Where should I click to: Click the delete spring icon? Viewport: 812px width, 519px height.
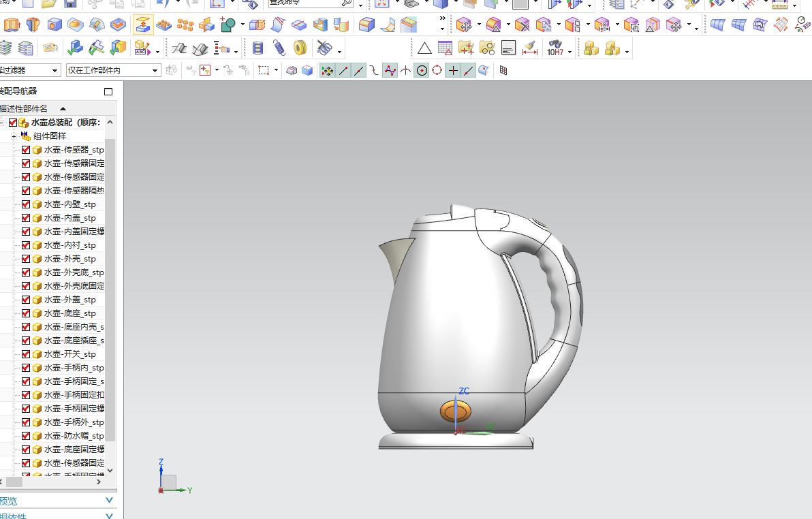pyautogui.click(x=324, y=48)
